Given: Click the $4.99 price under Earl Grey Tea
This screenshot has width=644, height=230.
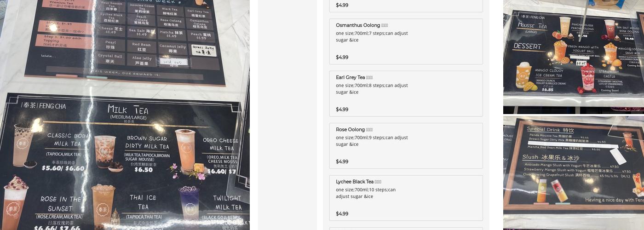Looking at the screenshot, I should [x=342, y=109].
